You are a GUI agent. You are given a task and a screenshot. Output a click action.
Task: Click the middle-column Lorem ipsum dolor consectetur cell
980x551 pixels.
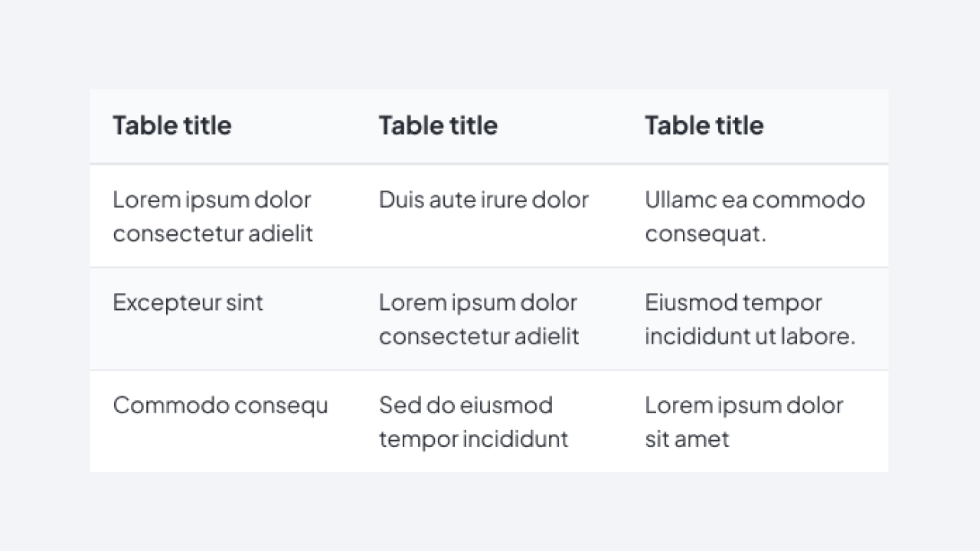click(x=479, y=319)
